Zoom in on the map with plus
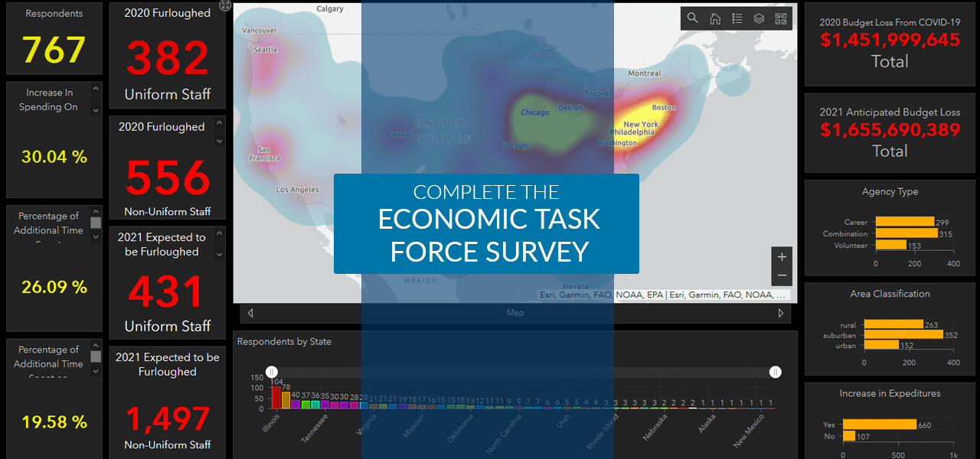Viewport: 980px width, 459px height. (x=782, y=257)
